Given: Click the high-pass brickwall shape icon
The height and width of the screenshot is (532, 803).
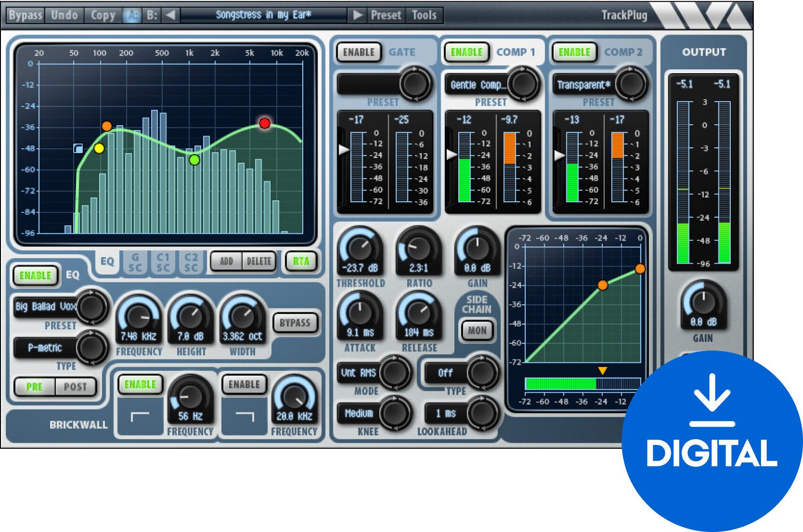Looking at the screenshot, I should (x=140, y=416).
